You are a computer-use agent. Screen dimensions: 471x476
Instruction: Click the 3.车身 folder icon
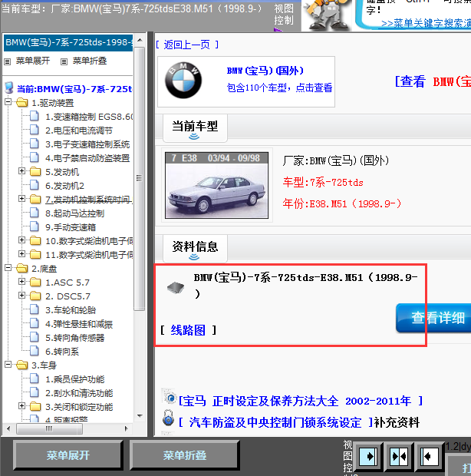[21, 365]
